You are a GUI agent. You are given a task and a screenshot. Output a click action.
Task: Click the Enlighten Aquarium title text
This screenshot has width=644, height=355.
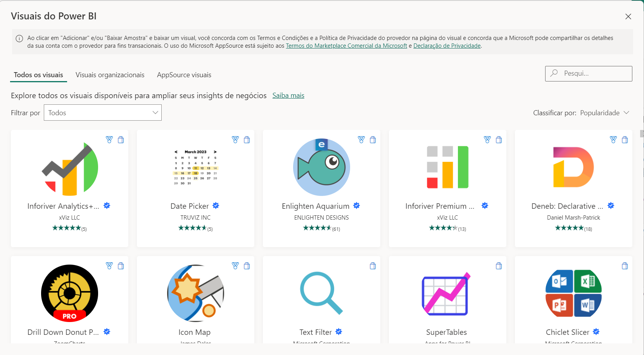316,206
